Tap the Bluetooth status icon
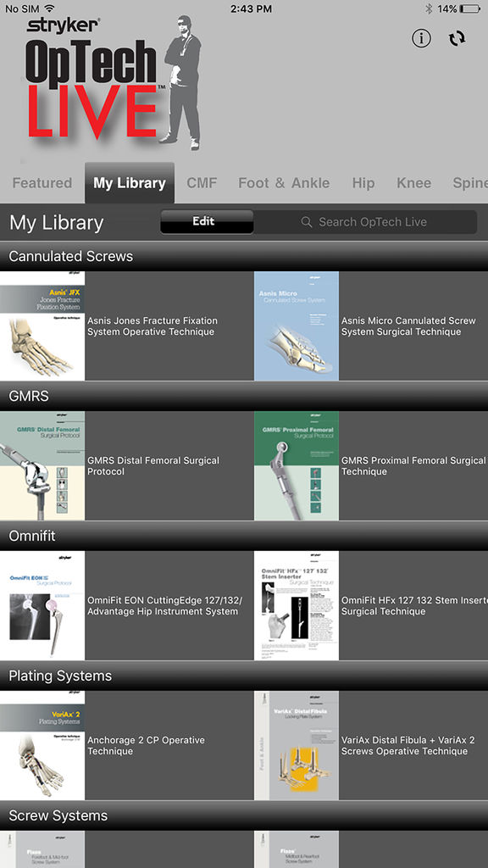The height and width of the screenshot is (868, 488). click(x=429, y=8)
